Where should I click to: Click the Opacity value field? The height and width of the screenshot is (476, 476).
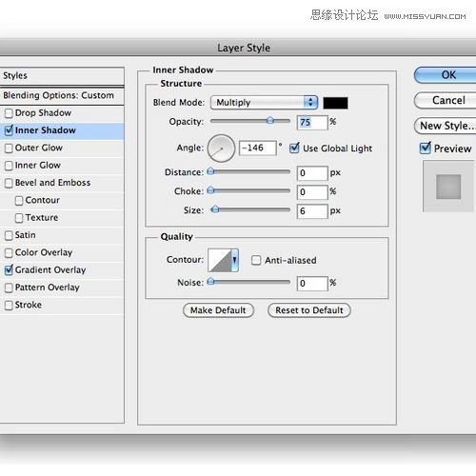click(x=312, y=123)
